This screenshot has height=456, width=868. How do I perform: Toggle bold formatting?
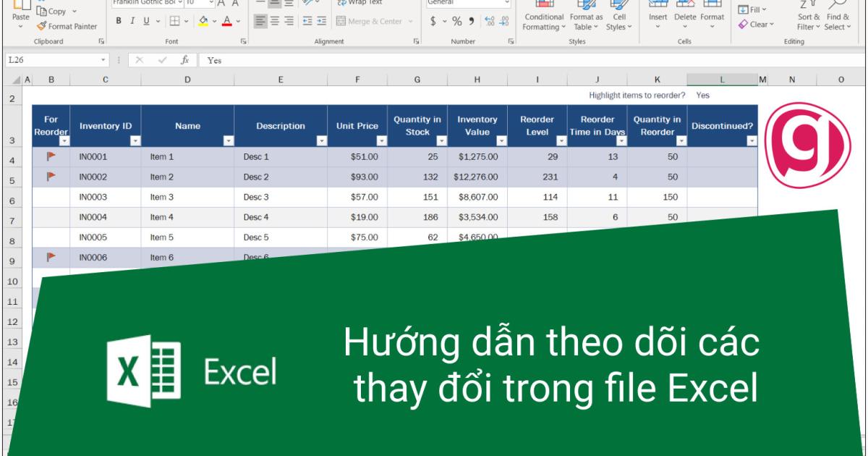(118, 20)
